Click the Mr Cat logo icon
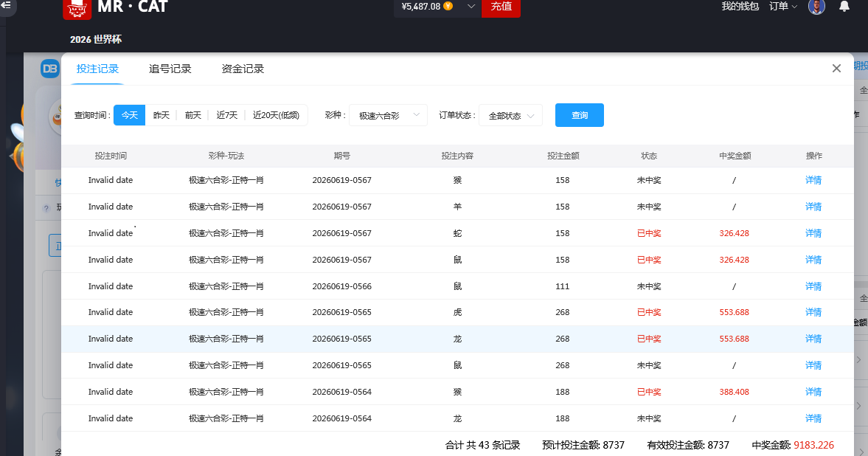 click(x=77, y=9)
